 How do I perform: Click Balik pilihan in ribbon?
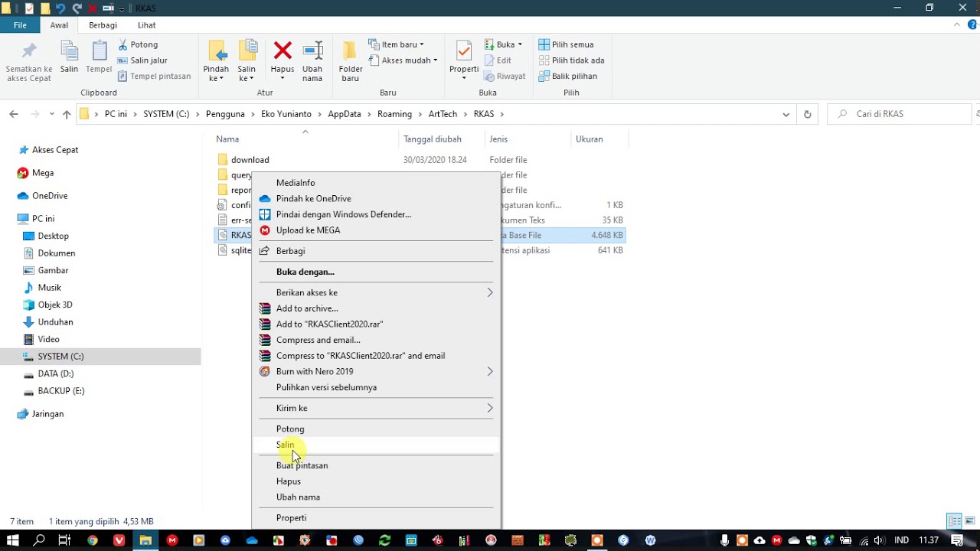[x=567, y=76]
